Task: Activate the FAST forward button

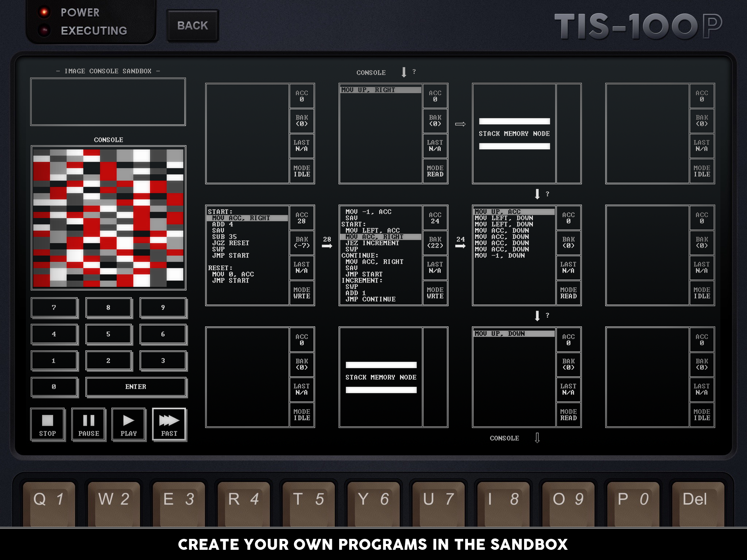Action: (169, 425)
